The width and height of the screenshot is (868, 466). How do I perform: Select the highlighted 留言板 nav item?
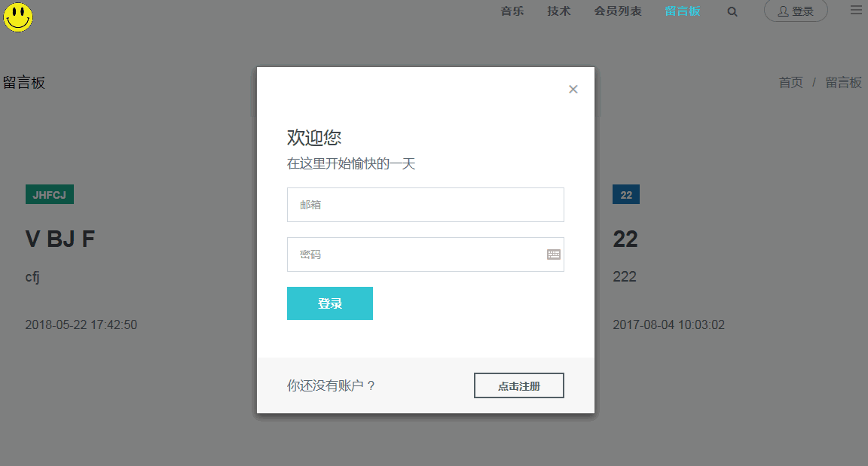coord(683,11)
